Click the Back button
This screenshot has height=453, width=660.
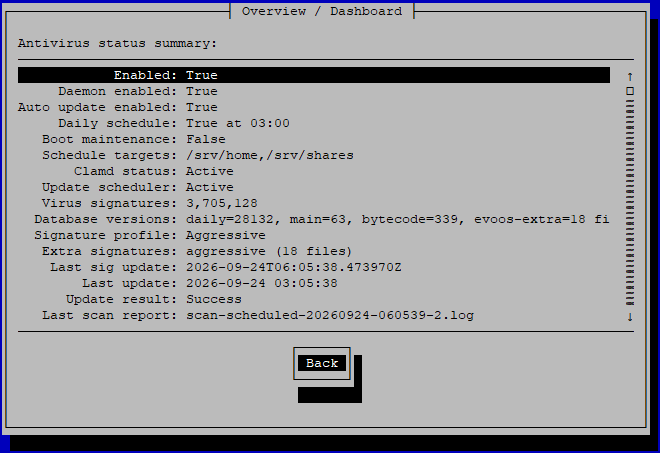(x=322, y=363)
